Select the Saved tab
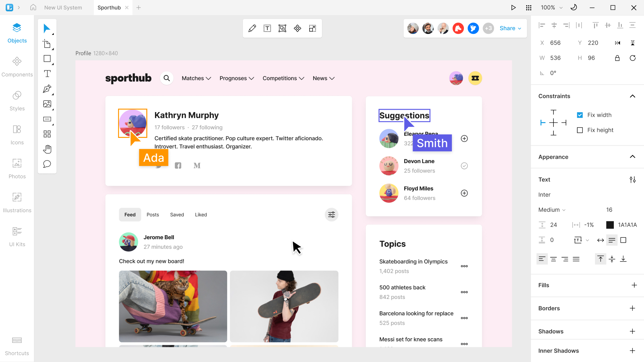 (x=177, y=215)
